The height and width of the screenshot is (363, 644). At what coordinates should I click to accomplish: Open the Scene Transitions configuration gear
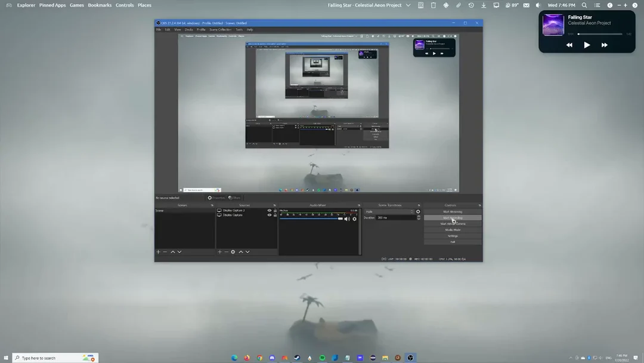click(x=418, y=212)
